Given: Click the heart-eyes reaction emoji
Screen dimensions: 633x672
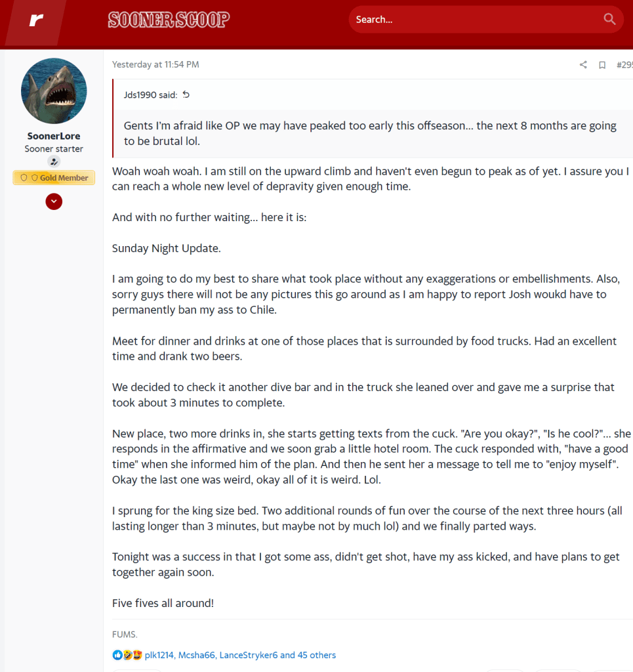Looking at the screenshot, I should [x=137, y=655].
